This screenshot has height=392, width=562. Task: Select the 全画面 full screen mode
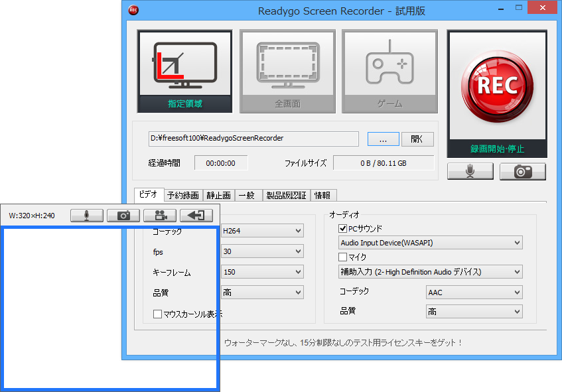coord(287,72)
